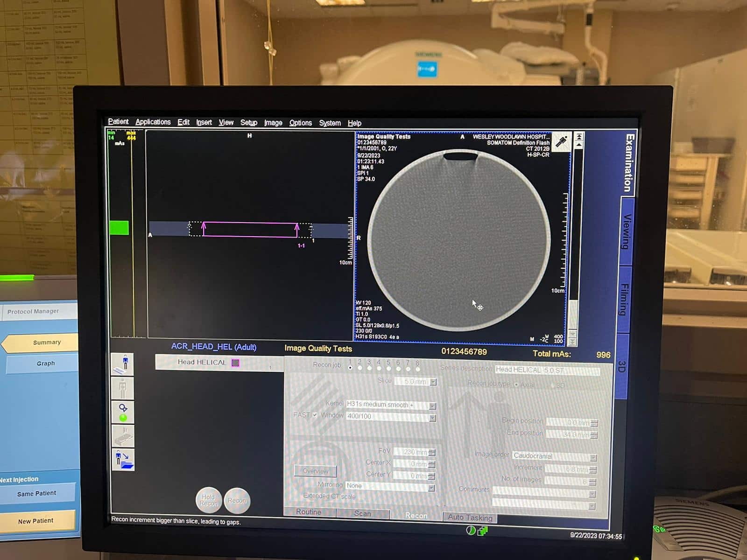Click the scroll down arrow in image scrollbar
Viewport: 747px width, 560px height.
tap(573, 335)
